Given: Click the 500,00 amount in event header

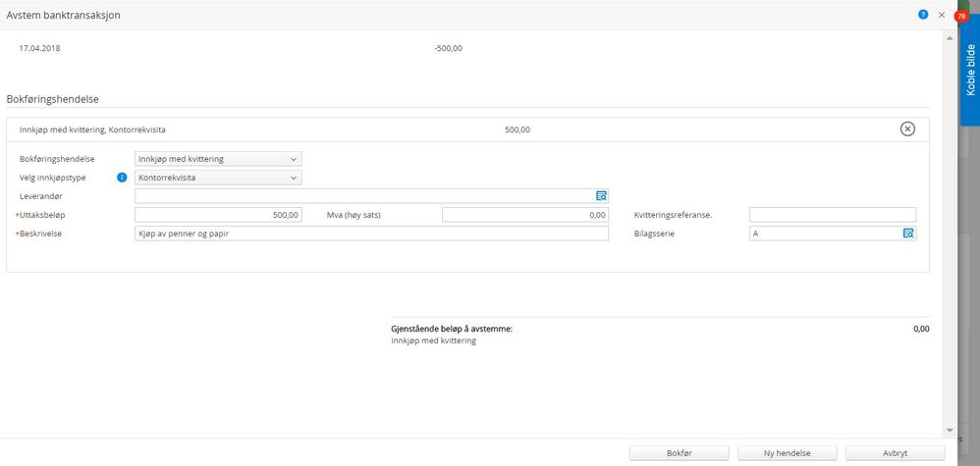Looking at the screenshot, I should pyautogui.click(x=517, y=129).
